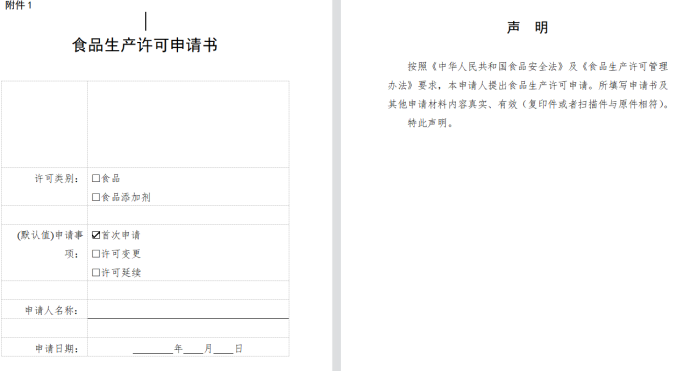Uncheck the 首次申请 checkbox

coord(96,235)
